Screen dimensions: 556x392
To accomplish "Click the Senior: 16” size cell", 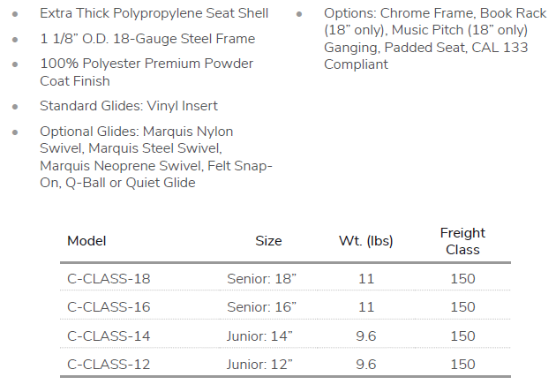I will click(x=262, y=307).
